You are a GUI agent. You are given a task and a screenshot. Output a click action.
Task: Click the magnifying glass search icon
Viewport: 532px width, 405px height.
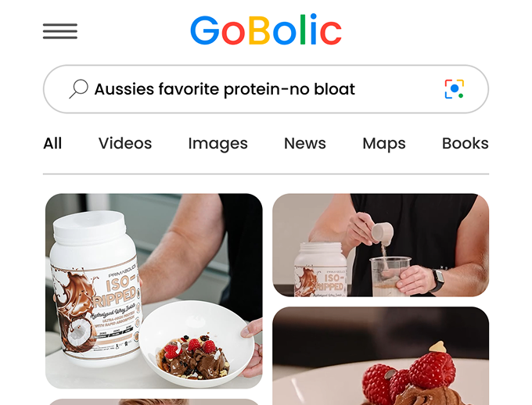(79, 89)
